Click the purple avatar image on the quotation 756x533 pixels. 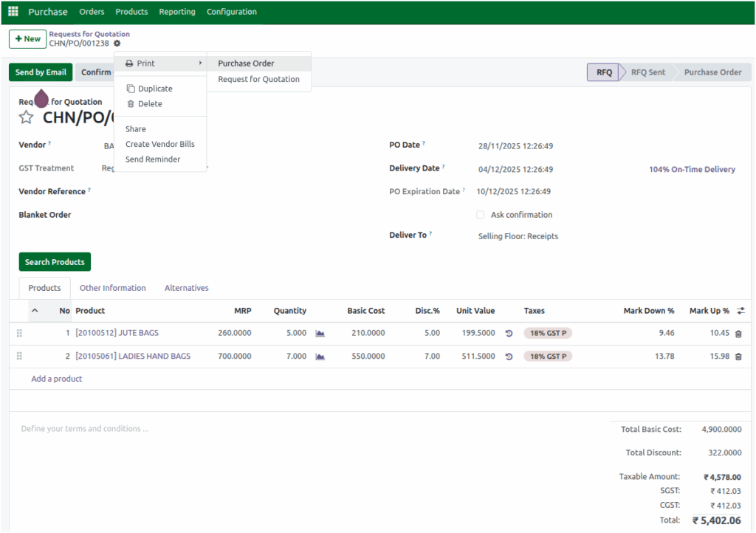[x=41, y=97]
